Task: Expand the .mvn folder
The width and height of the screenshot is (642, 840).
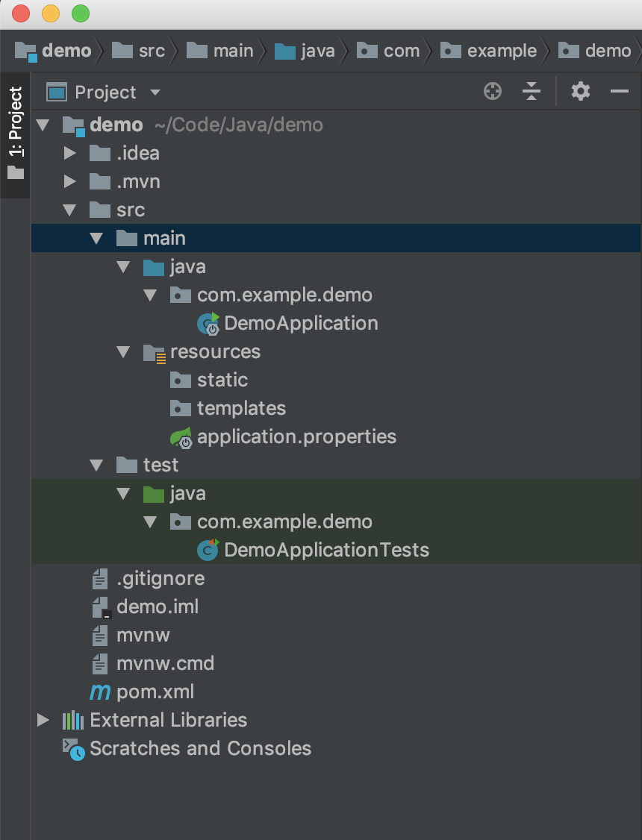Action: tap(70, 182)
